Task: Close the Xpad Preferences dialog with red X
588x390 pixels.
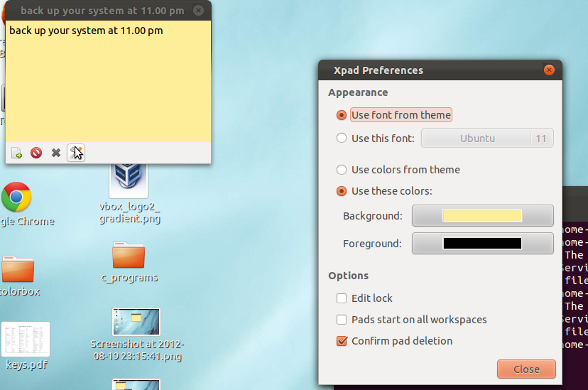Action: pyautogui.click(x=549, y=70)
